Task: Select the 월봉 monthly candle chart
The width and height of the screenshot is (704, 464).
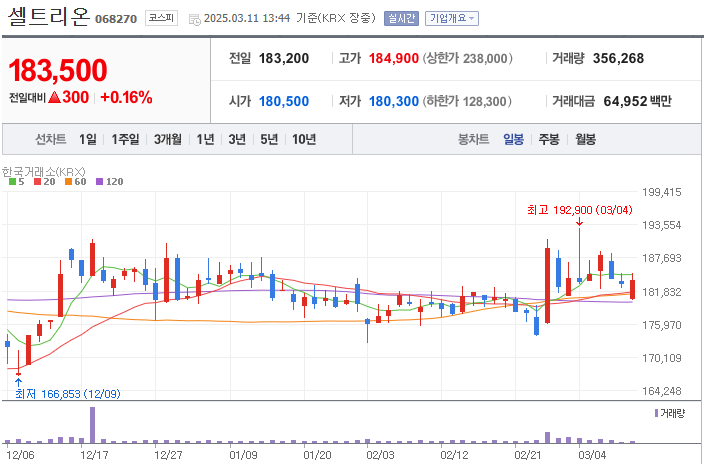Action: (585, 139)
